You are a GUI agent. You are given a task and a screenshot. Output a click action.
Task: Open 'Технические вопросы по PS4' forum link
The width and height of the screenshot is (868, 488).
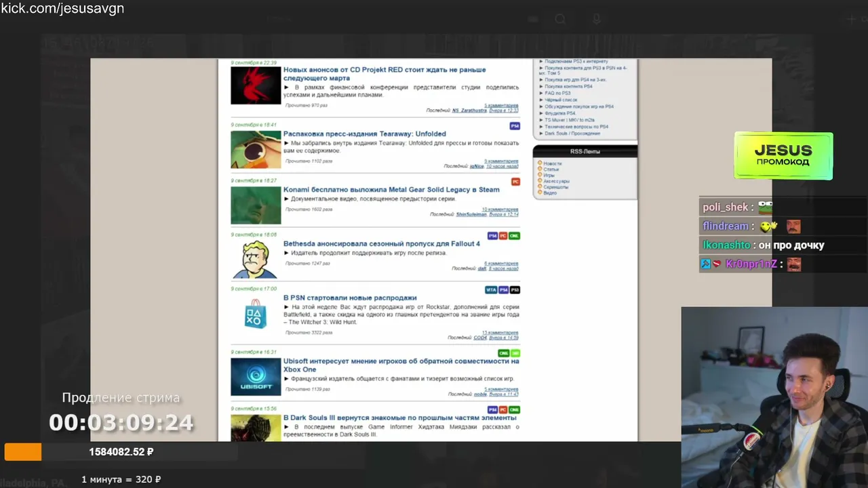(x=576, y=127)
